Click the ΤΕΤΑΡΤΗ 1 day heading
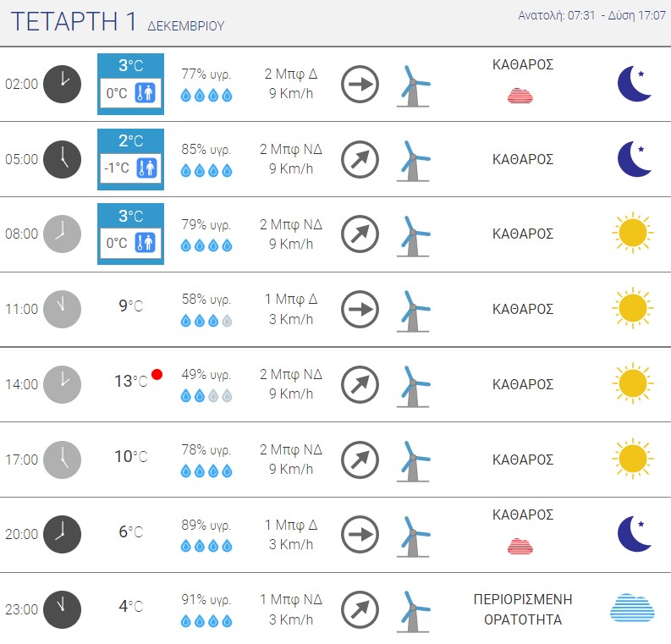 point(74,23)
